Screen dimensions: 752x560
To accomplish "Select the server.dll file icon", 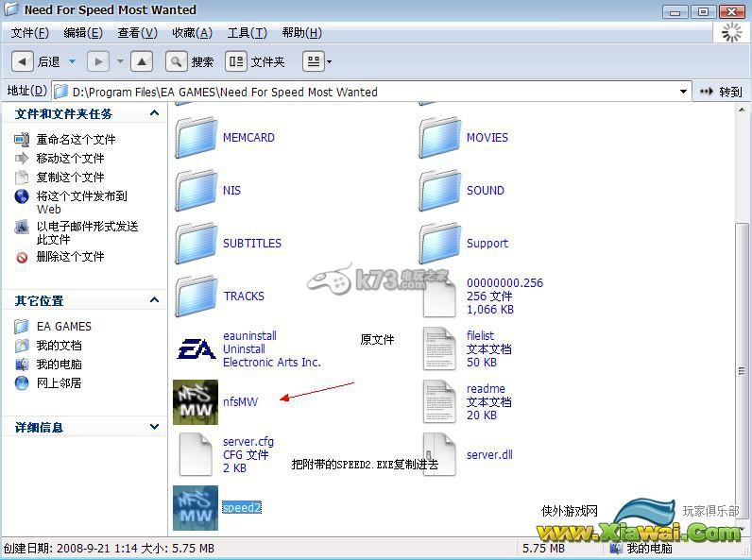I will [x=439, y=454].
